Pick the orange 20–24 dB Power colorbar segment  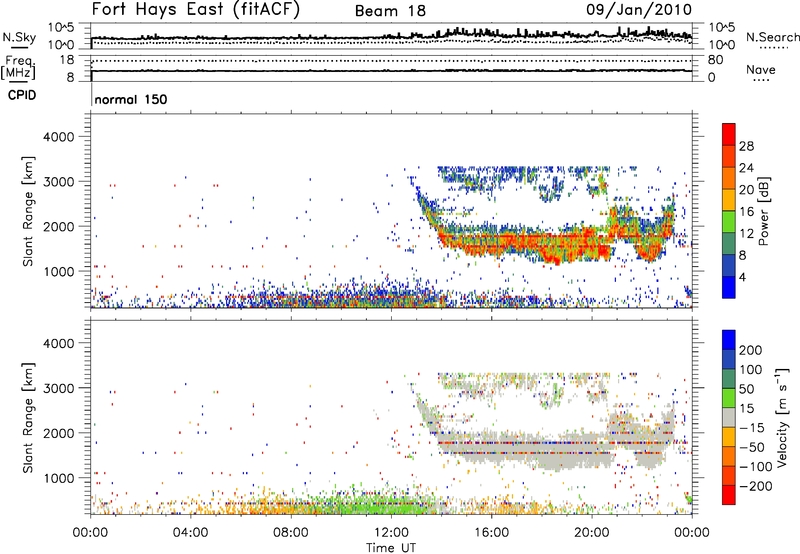tap(729, 178)
